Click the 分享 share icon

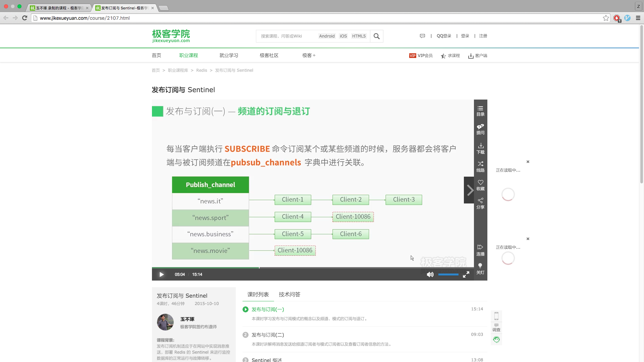[480, 203]
